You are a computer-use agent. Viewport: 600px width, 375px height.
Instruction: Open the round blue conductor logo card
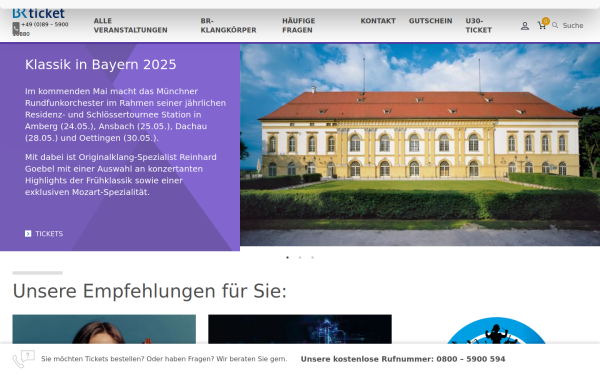pyautogui.click(x=496, y=331)
